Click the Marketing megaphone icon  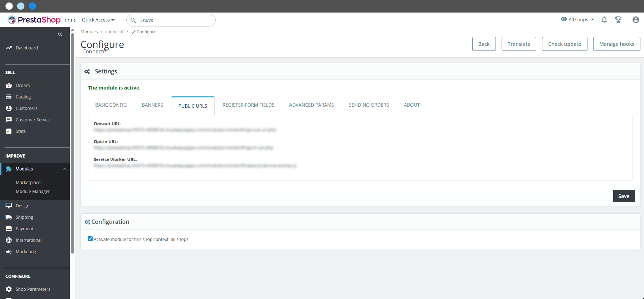coord(9,251)
